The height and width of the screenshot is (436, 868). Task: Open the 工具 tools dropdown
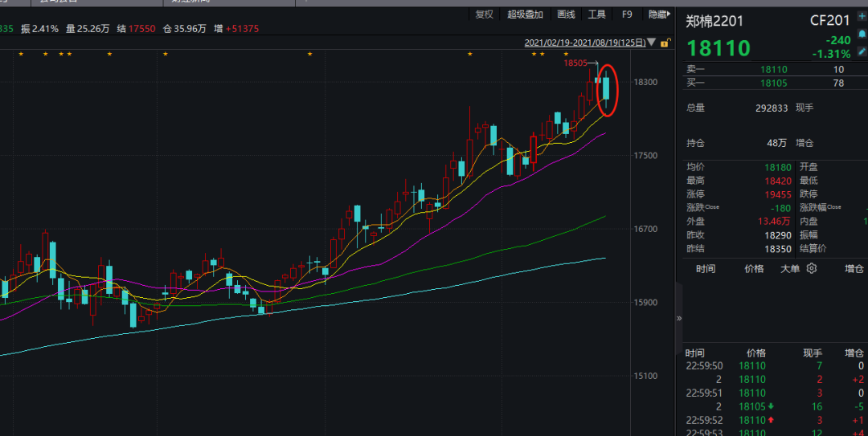tap(596, 14)
